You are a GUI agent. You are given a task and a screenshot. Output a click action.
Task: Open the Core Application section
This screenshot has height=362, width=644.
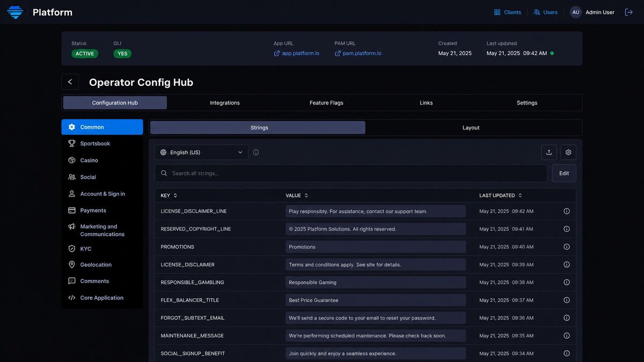(102, 298)
